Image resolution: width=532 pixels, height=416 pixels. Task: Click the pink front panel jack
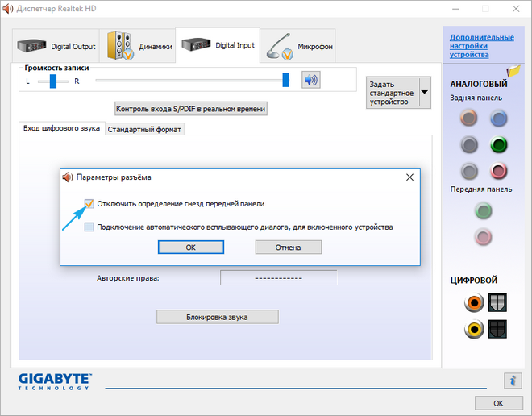[x=484, y=237]
